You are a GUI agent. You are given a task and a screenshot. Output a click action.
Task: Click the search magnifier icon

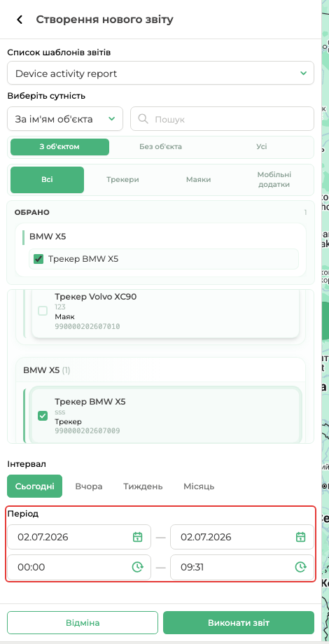click(x=143, y=119)
